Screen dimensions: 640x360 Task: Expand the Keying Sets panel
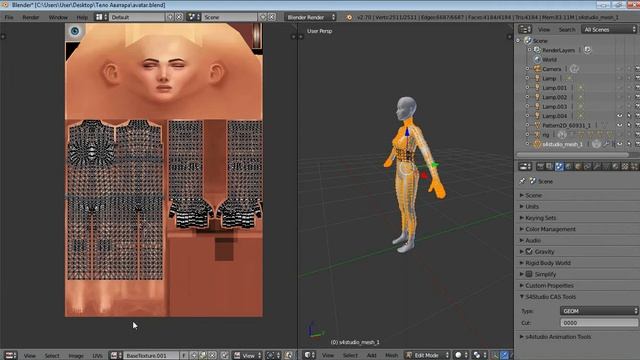coord(540,218)
